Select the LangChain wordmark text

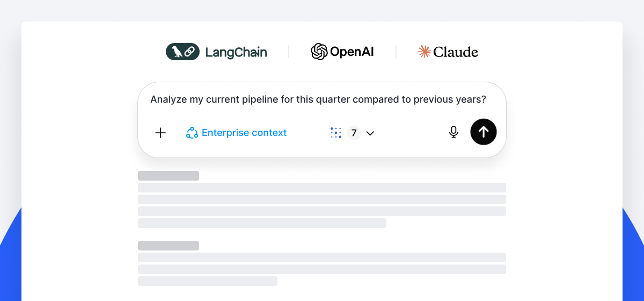pos(236,52)
